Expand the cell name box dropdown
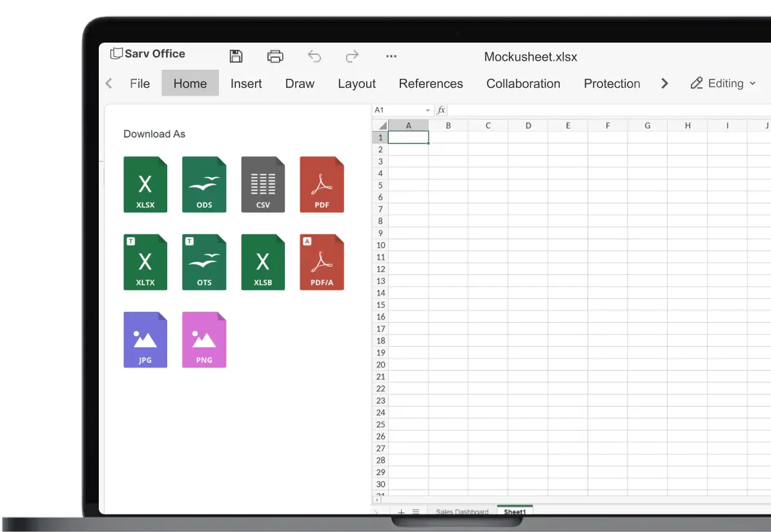 click(427, 110)
